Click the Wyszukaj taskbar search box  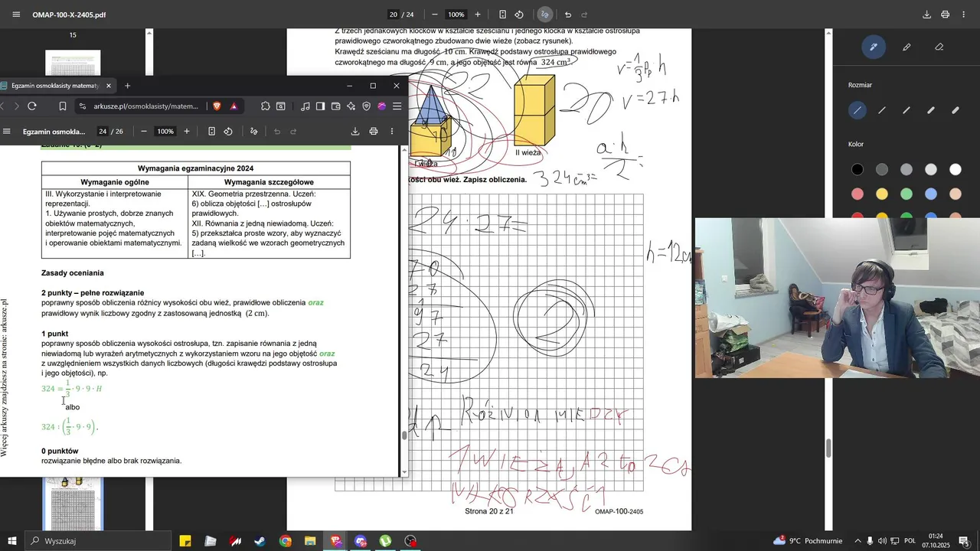tap(98, 541)
